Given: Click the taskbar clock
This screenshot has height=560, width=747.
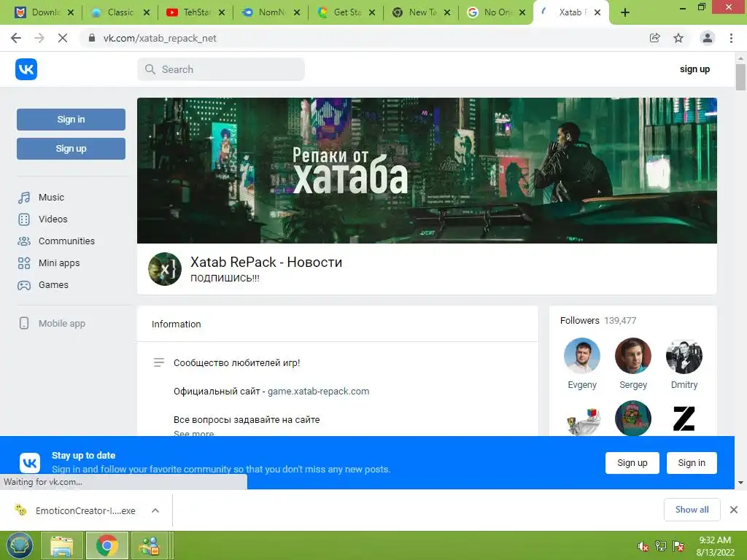Looking at the screenshot, I should 715,546.
